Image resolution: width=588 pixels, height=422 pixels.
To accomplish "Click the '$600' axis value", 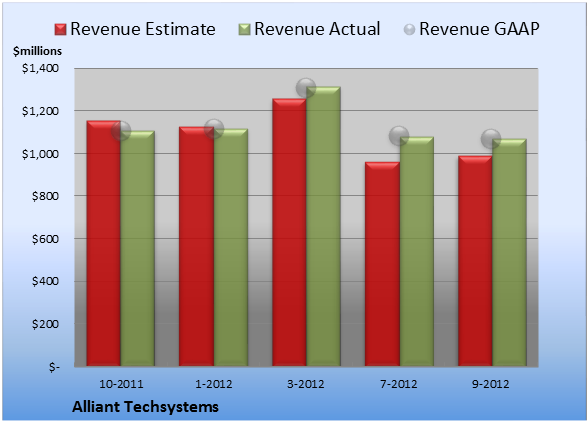I will (x=45, y=239).
